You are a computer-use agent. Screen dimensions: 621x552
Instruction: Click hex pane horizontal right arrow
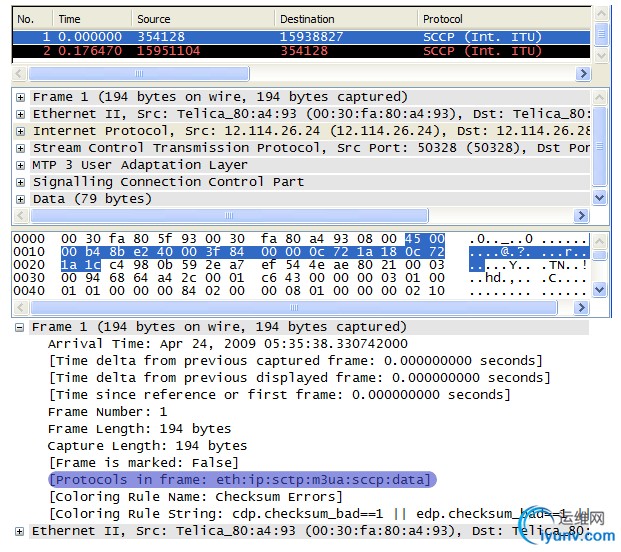click(581, 307)
